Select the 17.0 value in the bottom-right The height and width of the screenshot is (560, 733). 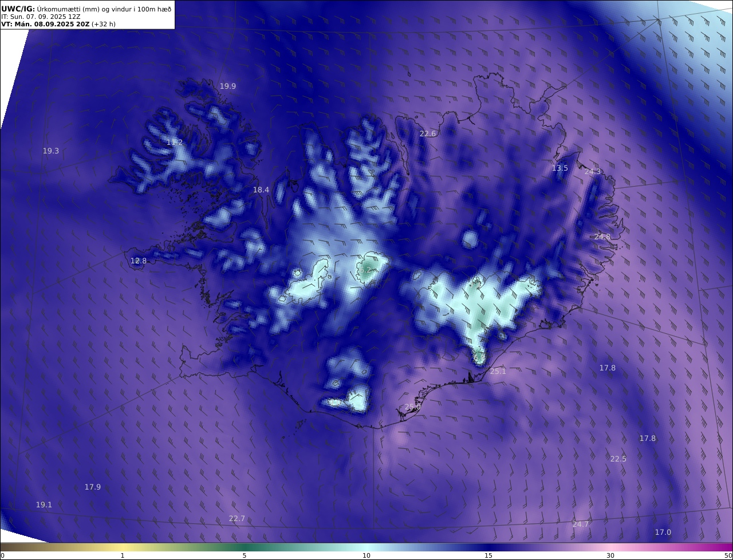pos(663,532)
